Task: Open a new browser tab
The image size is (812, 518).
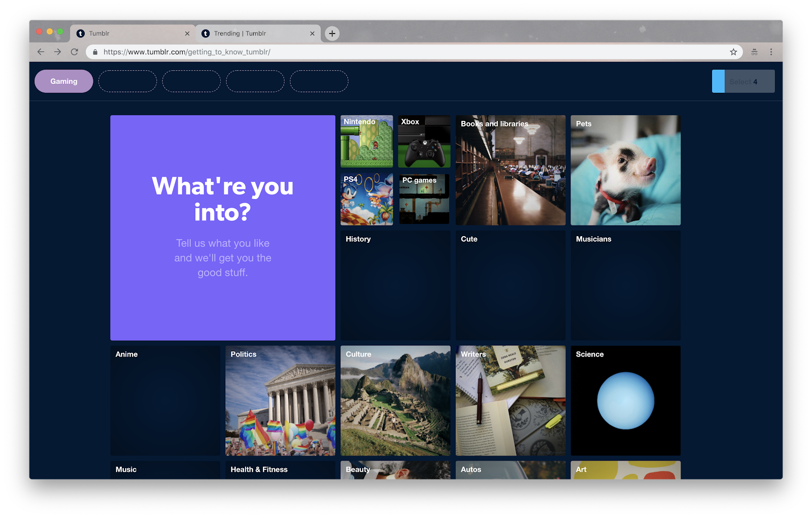Action: pos(332,34)
